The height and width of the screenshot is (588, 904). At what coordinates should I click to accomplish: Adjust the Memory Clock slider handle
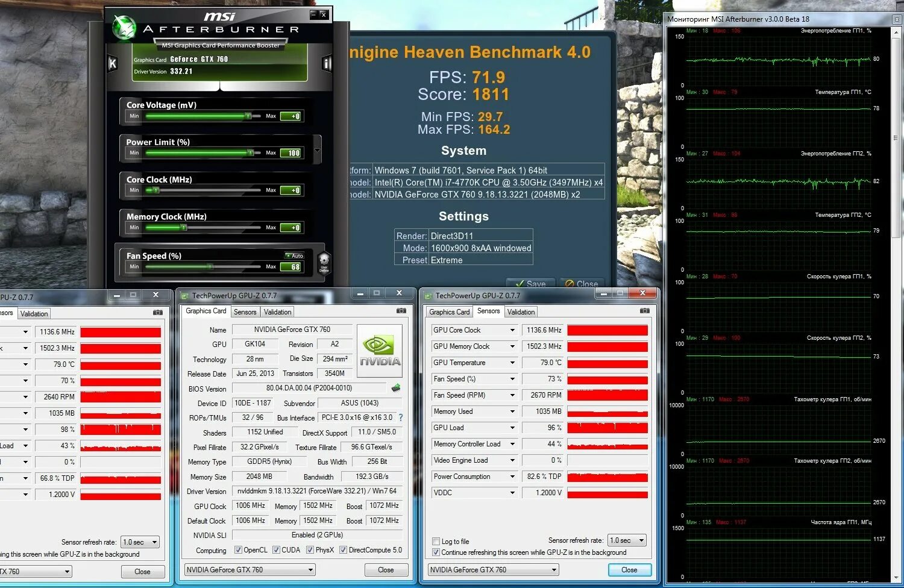tap(184, 228)
